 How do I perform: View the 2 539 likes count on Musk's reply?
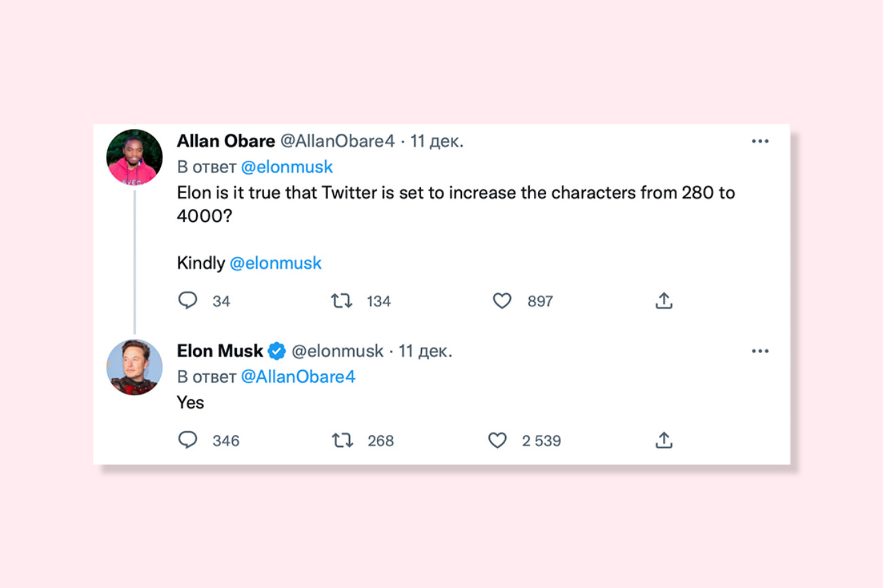pyautogui.click(x=541, y=440)
